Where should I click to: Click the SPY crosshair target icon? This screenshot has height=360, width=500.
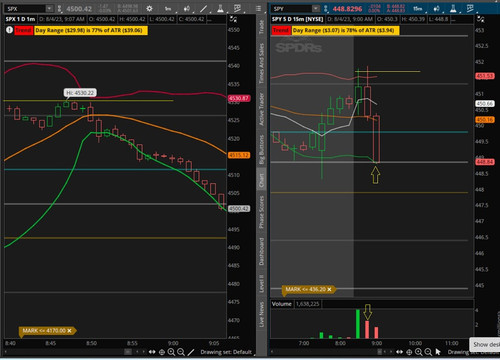click(409, 352)
